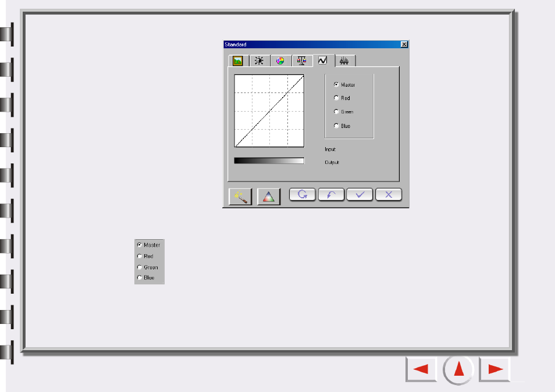555x392 pixels.
Task: Go to next page with right arrow
Action: (x=495, y=369)
